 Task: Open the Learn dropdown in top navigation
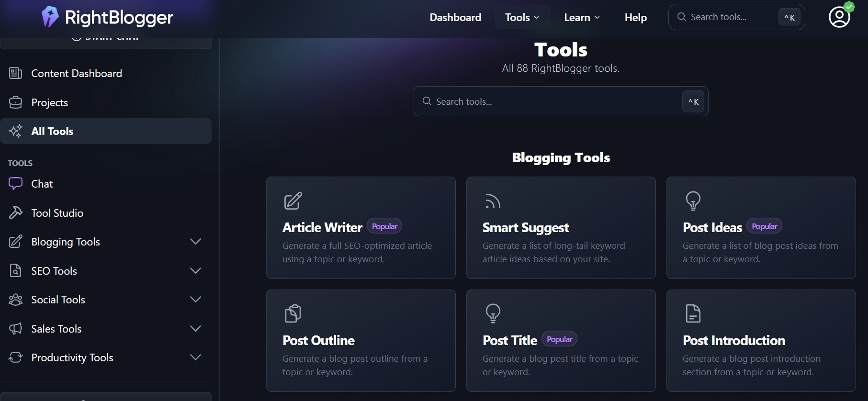click(582, 17)
